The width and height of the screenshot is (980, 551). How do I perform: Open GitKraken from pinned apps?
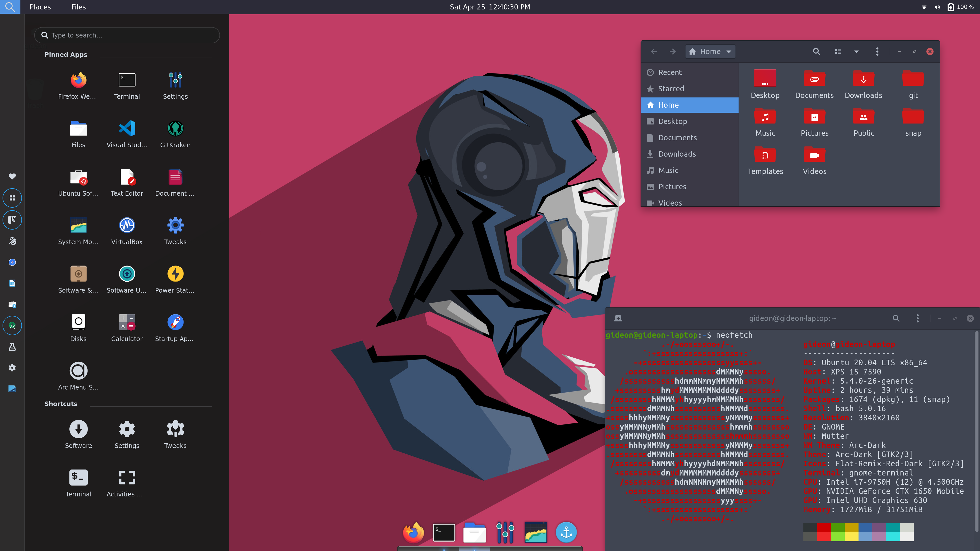175,129
